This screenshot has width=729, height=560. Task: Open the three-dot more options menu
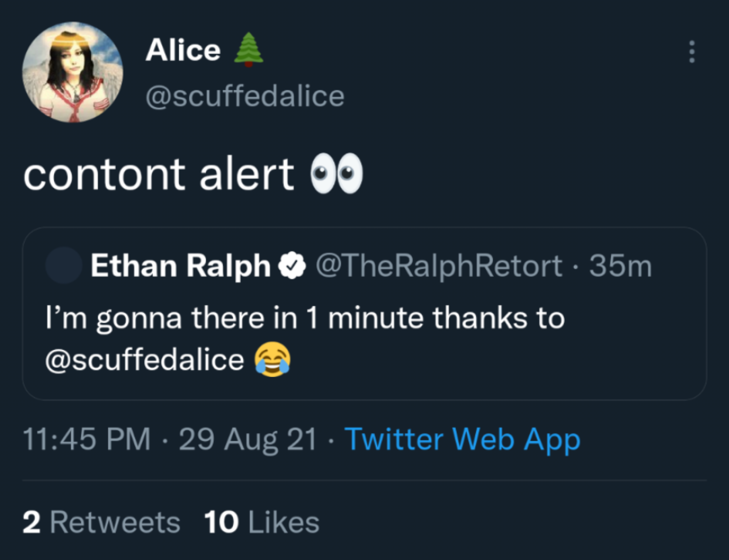[692, 52]
